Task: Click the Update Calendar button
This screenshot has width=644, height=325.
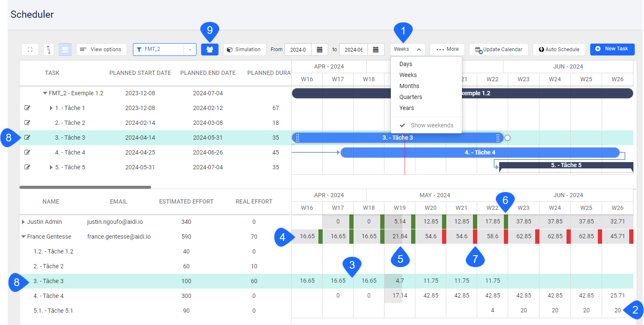Action: click(498, 50)
